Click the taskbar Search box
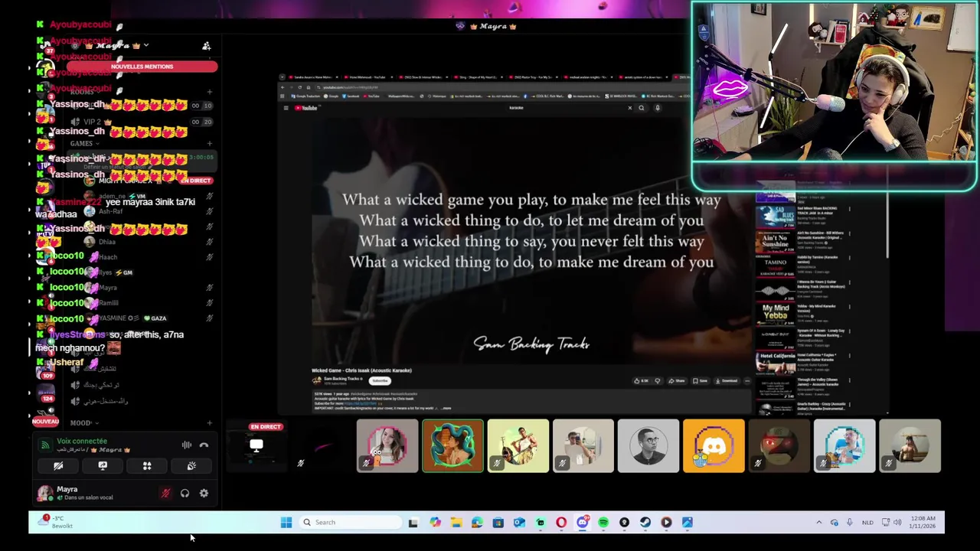The image size is (980, 551). coord(350,523)
